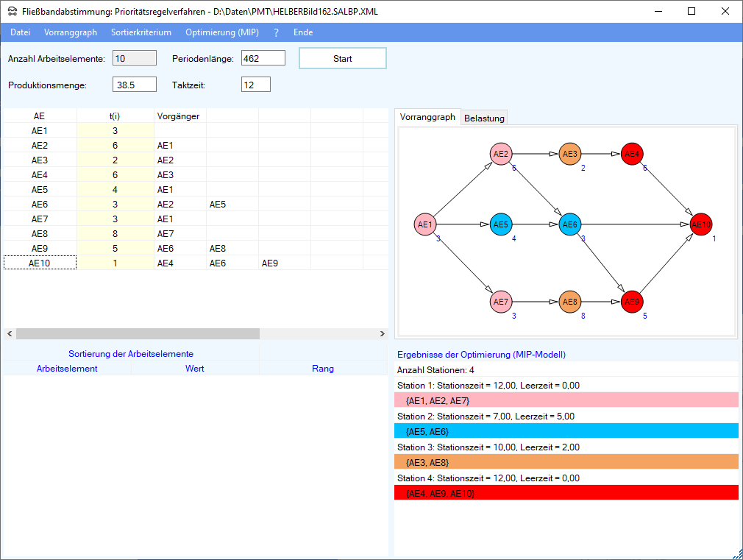Select the pink Station 1 result row
The image size is (743, 560).
pyautogui.click(x=566, y=400)
